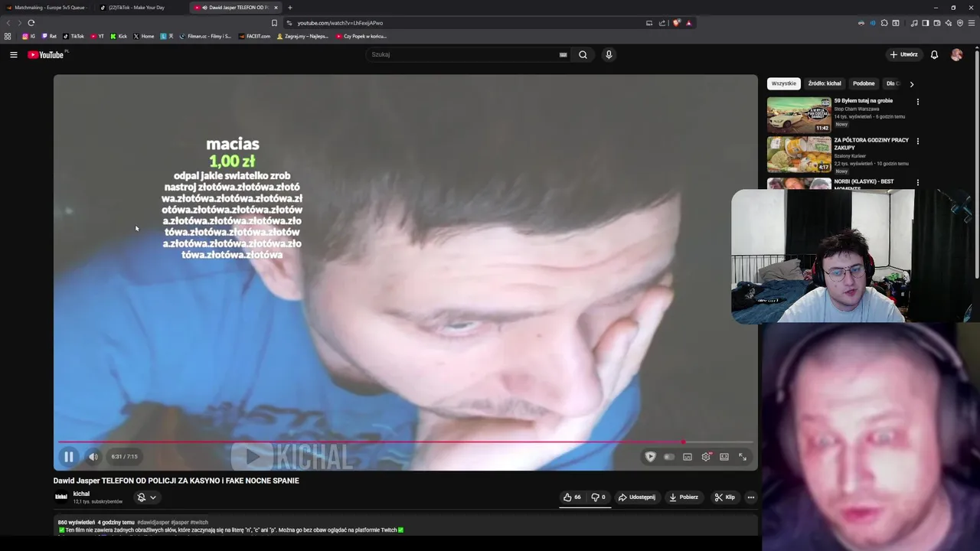Image resolution: width=980 pixels, height=551 pixels.
Task: Open video player settings gear
Action: click(x=706, y=457)
